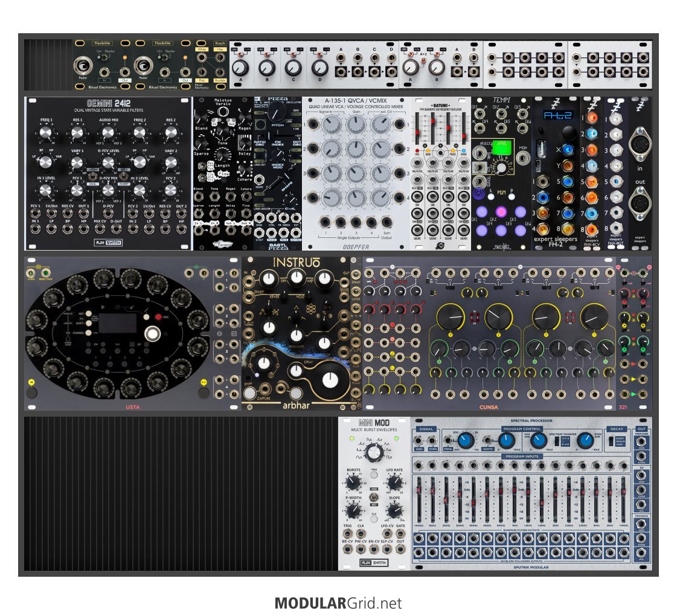Click the Tempi PGM A button
677x616 pixels.
click(491, 197)
